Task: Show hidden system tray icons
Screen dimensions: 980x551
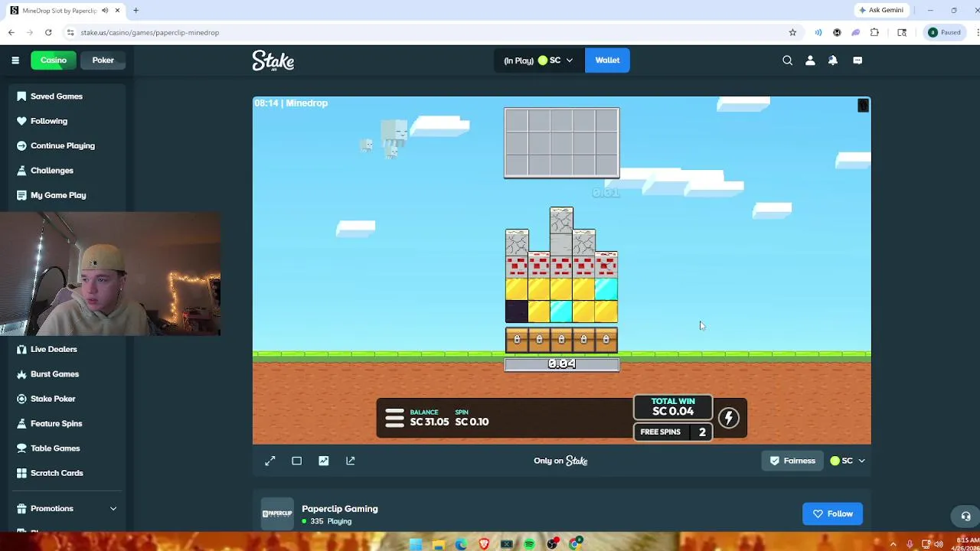Action: pos(893,544)
